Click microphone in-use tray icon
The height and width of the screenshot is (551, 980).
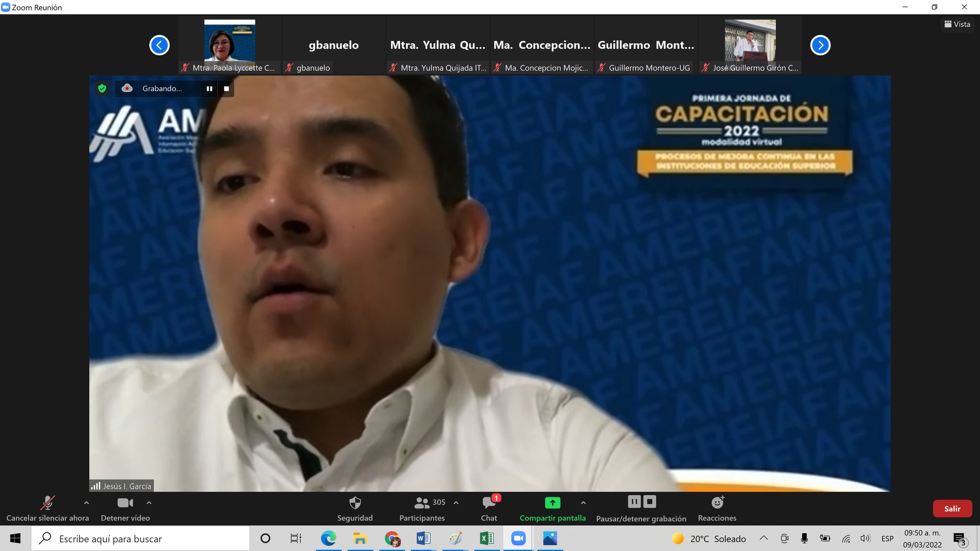click(804, 538)
